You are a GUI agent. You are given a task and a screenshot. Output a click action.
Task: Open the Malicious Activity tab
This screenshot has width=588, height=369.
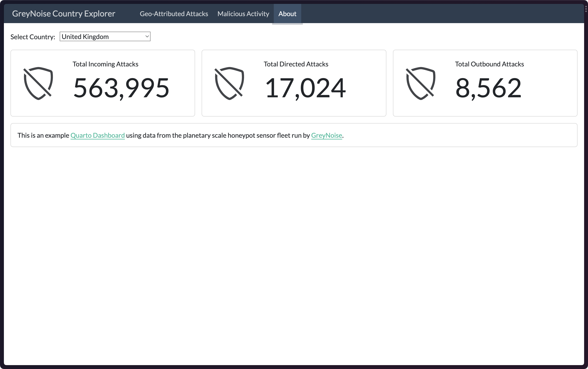[x=243, y=14]
